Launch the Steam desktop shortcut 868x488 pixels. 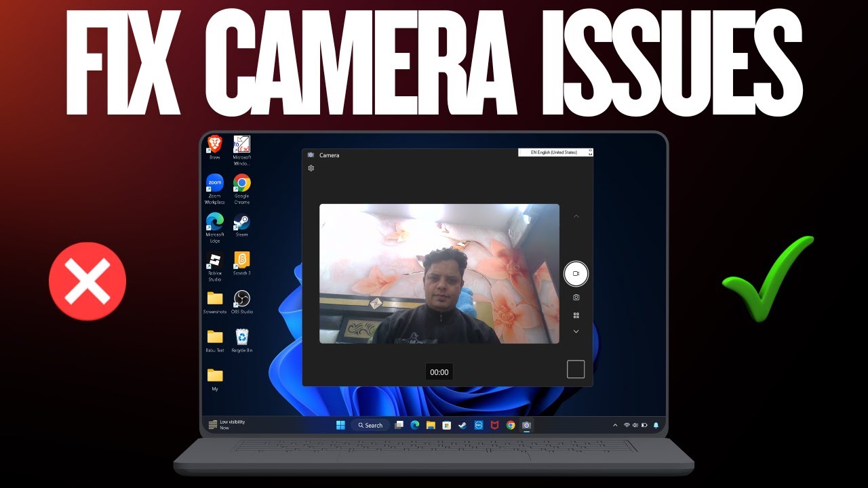click(x=242, y=226)
